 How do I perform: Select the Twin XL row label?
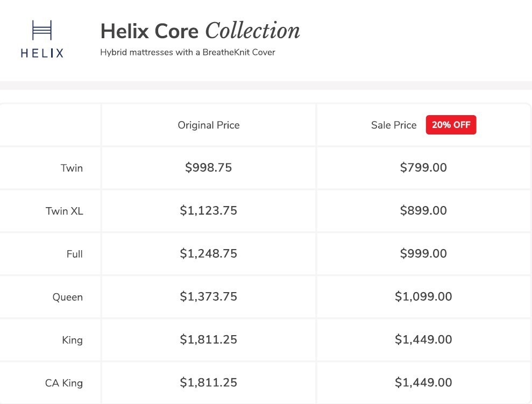point(64,211)
